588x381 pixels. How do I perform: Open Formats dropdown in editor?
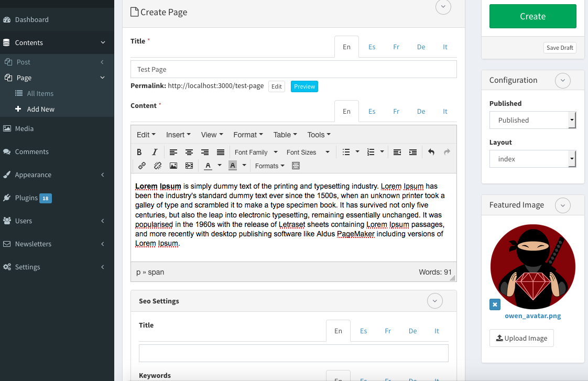click(269, 166)
